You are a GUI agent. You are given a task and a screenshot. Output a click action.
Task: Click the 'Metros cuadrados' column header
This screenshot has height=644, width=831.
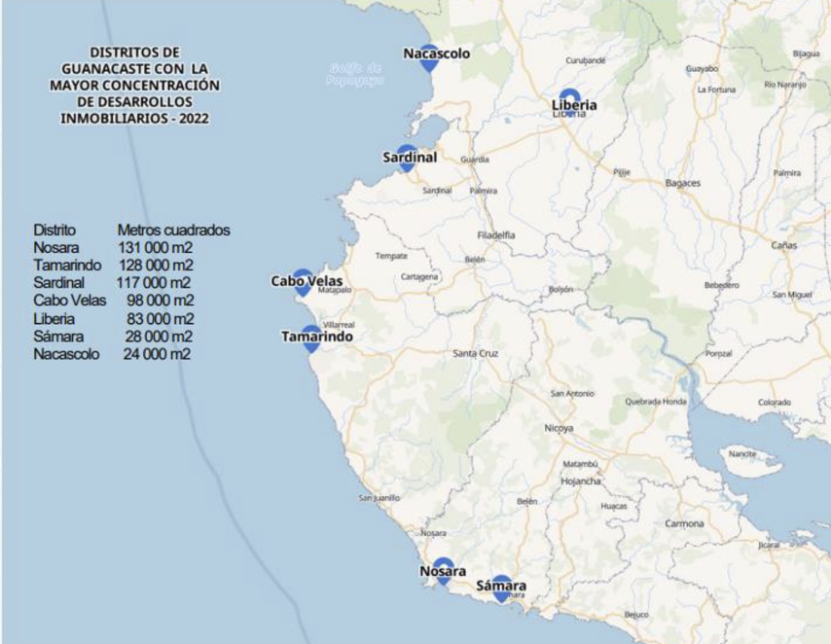coord(173,231)
